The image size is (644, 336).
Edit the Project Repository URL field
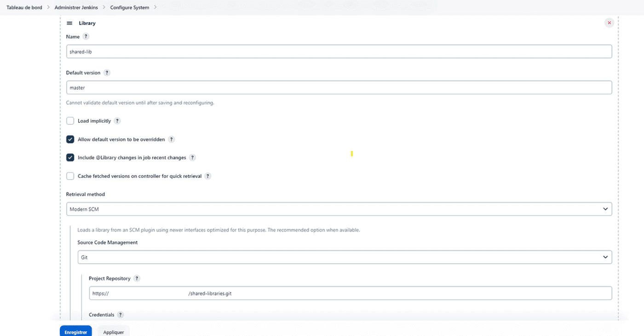(x=351, y=293)
